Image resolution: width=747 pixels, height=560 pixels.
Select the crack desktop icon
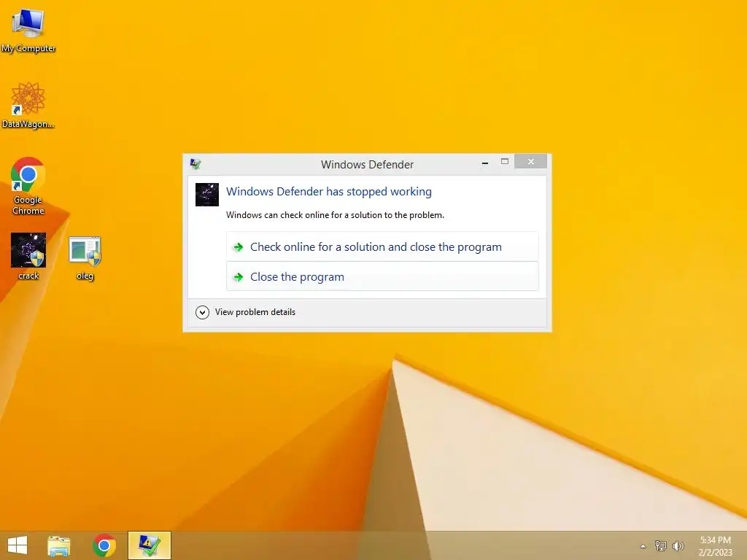tap(28, 256)
